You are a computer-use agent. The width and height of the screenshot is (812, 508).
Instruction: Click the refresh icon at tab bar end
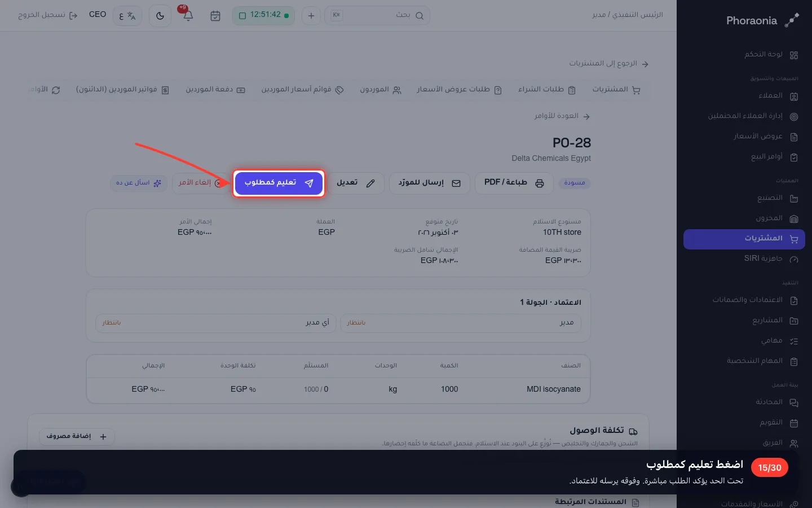(x=56, y=90)
